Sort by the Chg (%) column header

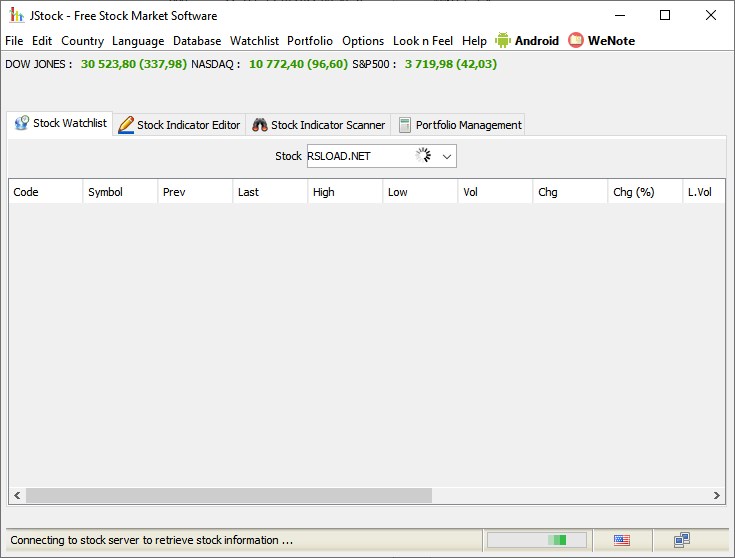pos(645,192)
